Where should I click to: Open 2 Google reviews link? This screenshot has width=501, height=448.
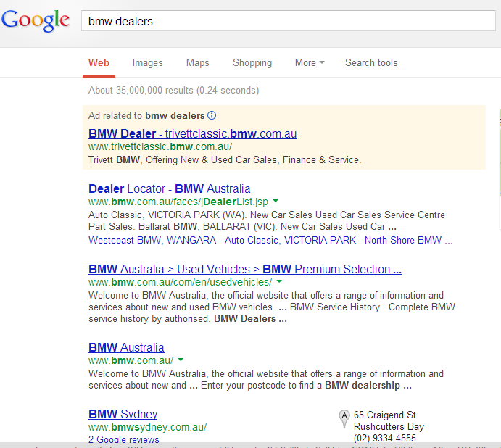coord(124,439)
